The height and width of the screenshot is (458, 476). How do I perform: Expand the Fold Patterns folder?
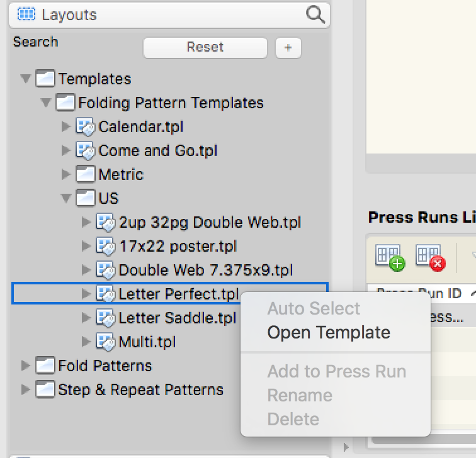click(x=26, y=366)
